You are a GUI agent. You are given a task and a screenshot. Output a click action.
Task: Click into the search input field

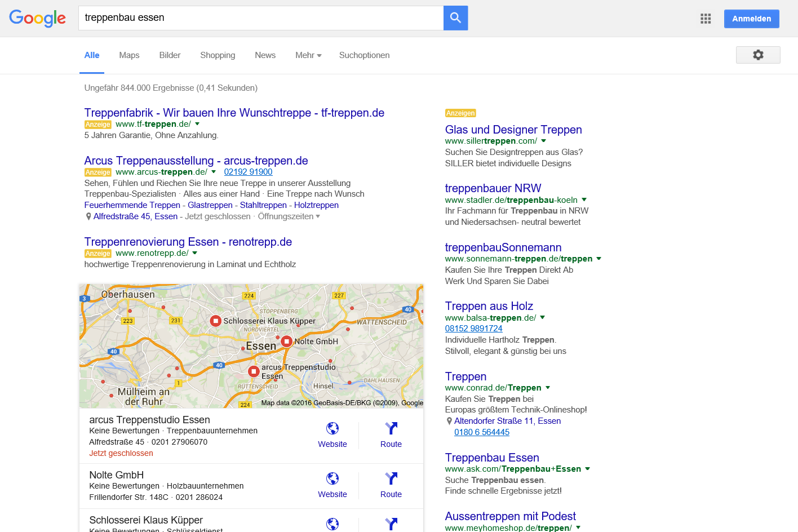(261, 18)
